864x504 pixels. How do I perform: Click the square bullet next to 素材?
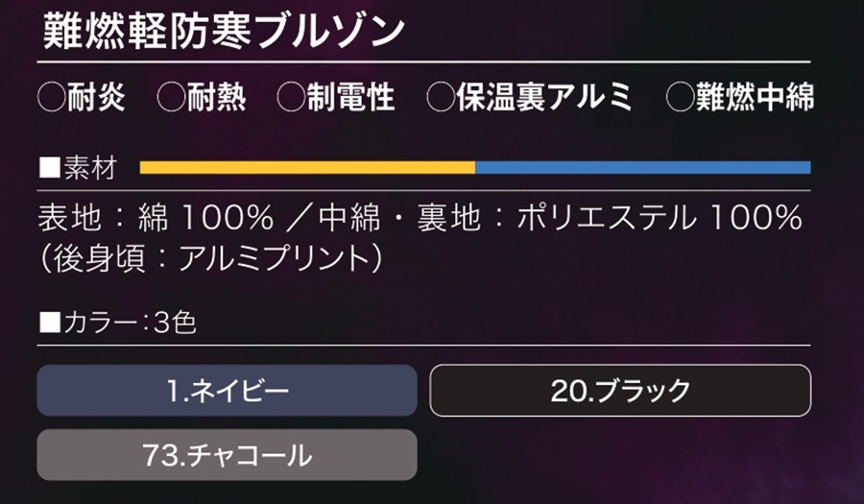pos(50,169)
